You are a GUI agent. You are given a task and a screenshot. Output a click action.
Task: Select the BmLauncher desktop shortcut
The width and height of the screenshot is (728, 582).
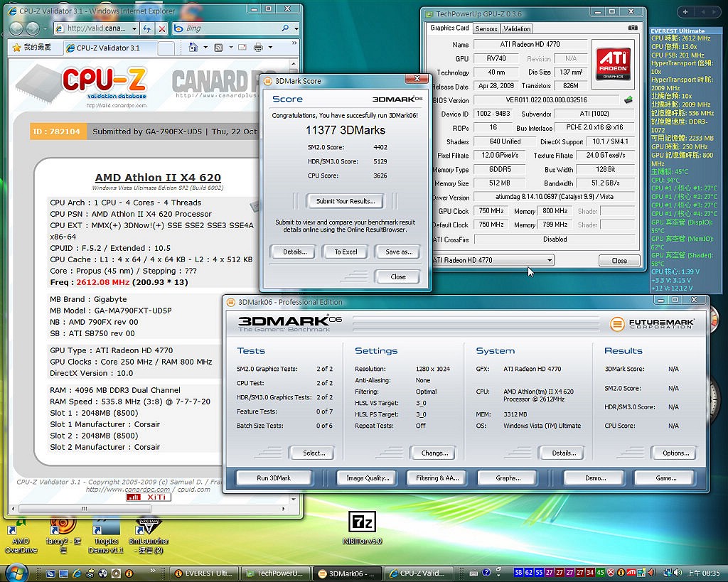tap(148, 535)
